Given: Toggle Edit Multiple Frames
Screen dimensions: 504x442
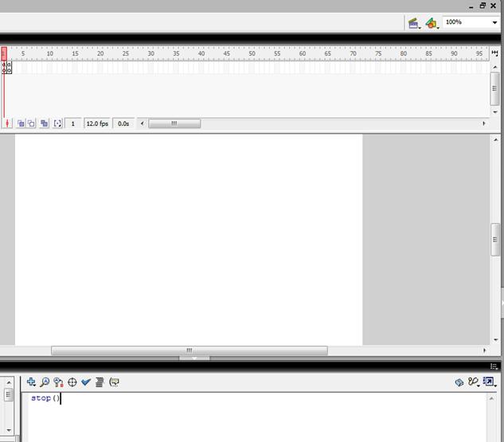Looking at the screenshot, I should tap(44, 123).
